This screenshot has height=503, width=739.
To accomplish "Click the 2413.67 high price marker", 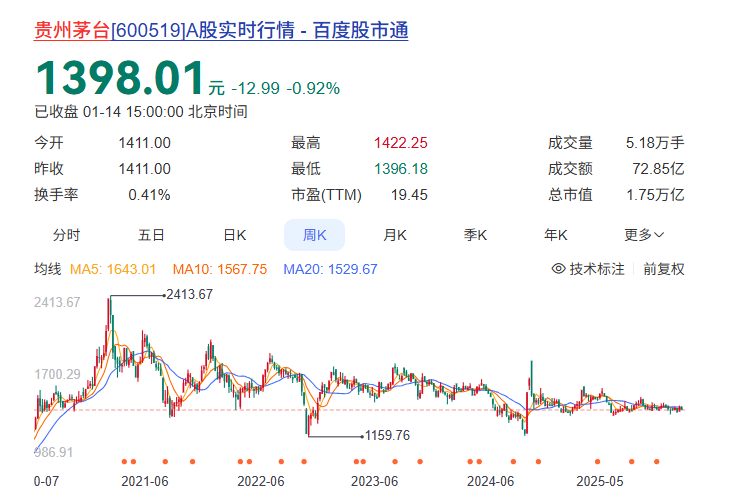I will click(189, 295).
